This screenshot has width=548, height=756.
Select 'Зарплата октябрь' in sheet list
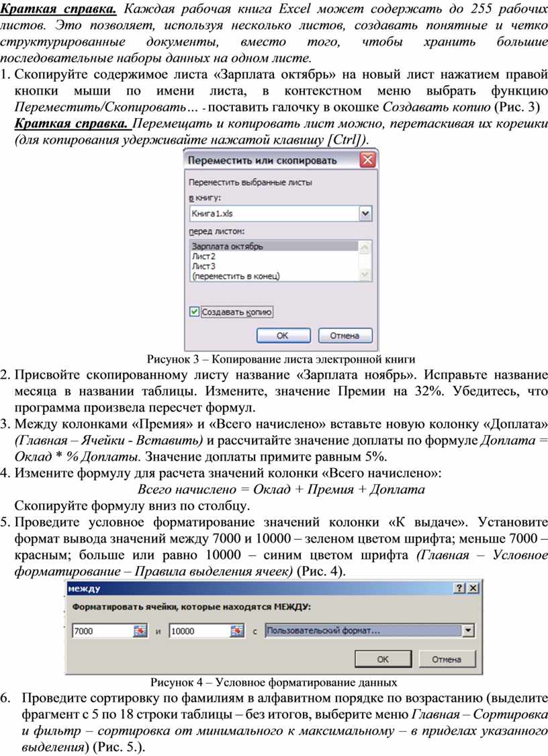(x=274, y=246)
